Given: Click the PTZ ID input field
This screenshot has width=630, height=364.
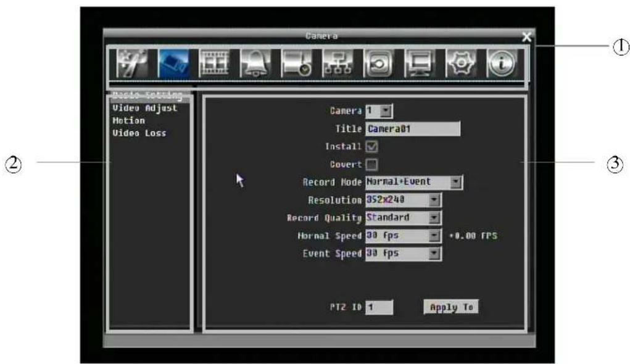Looking at the screenshot, I should (379, 307).
